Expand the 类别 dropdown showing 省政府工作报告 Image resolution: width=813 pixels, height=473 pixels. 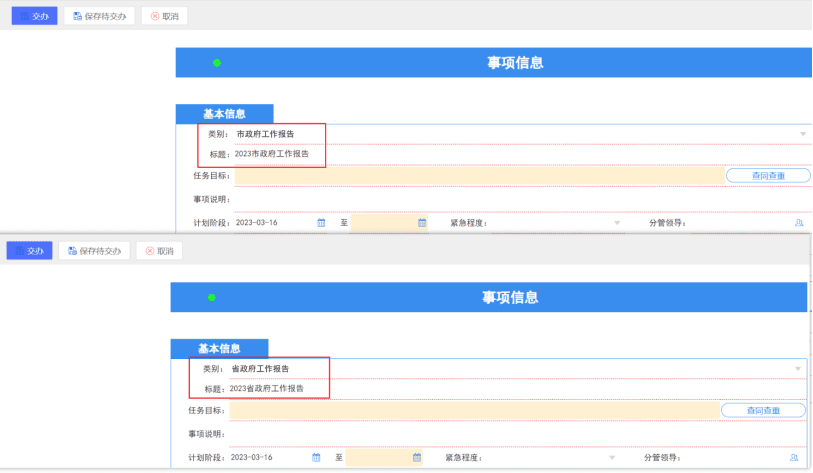[797, 369]
